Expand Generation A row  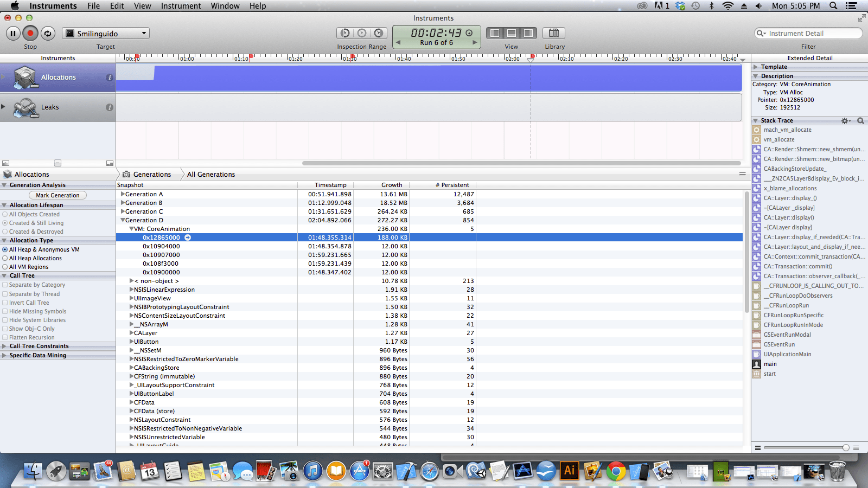point(123,194)
